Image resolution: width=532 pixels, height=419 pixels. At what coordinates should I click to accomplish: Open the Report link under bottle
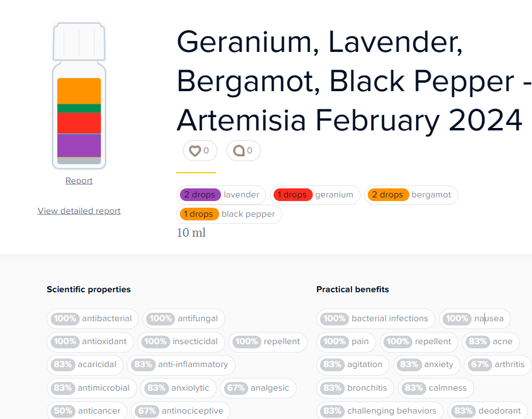(79, 181)
